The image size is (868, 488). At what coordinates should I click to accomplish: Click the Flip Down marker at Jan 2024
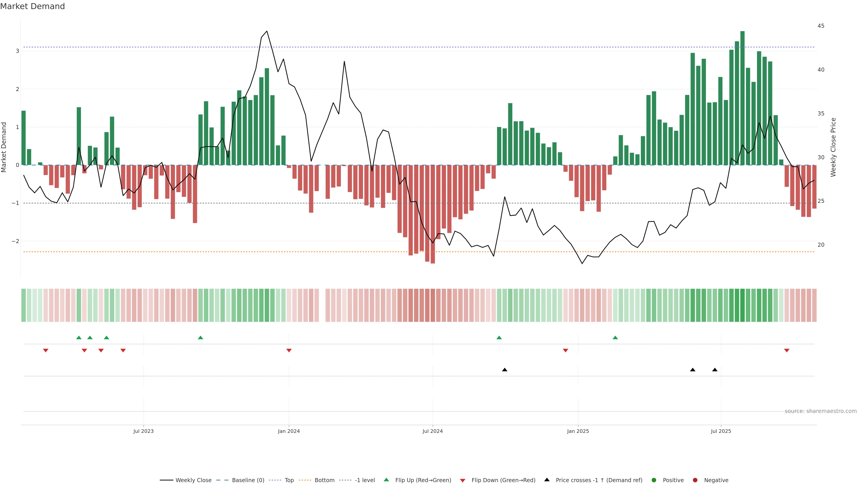point(289,351)
